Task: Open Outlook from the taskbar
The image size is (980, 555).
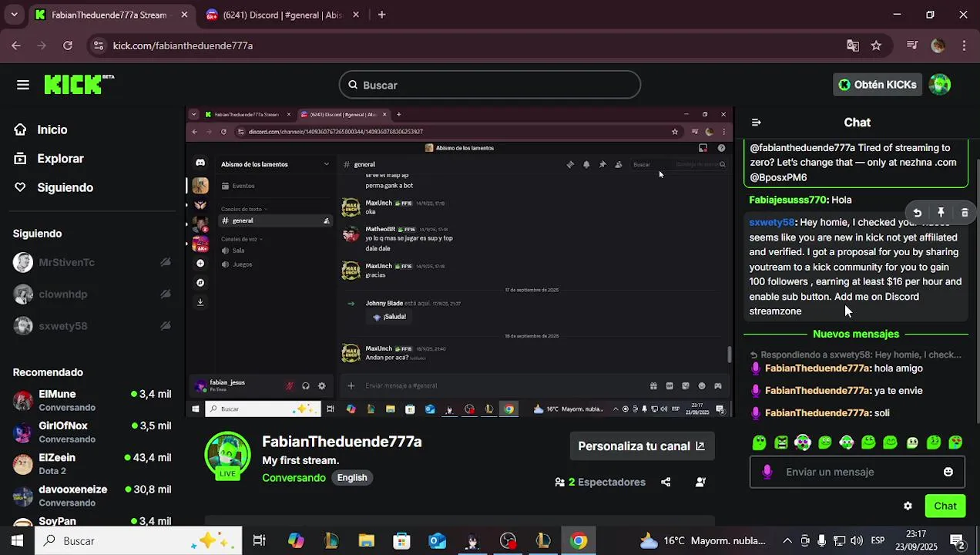Action: pyautogui.click(x=437, y=541)
